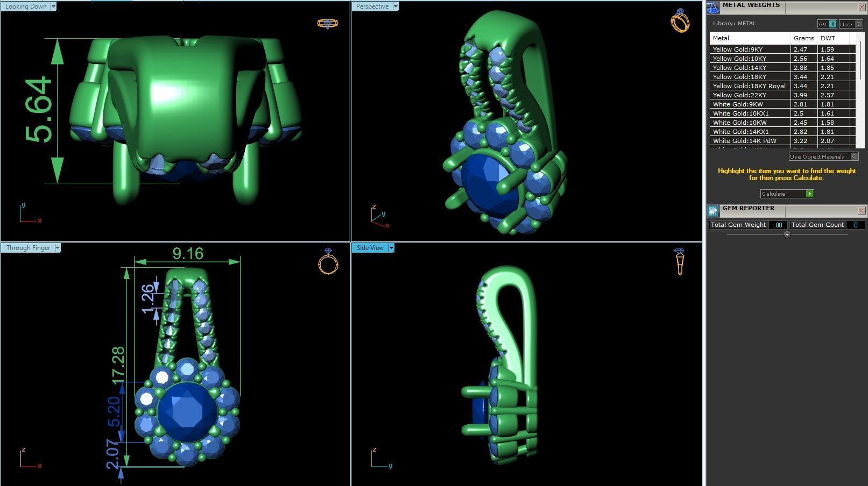
Task: Select Yellow Gold:22KY row
Action: [x=782, y=95]
